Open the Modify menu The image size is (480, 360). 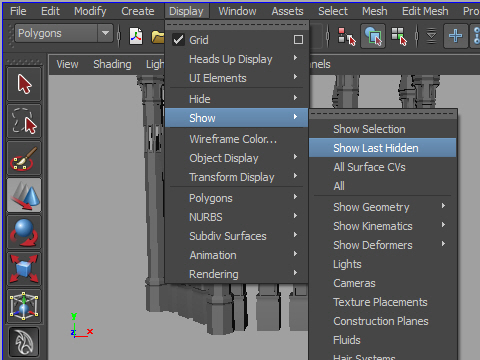pos(90,11)
